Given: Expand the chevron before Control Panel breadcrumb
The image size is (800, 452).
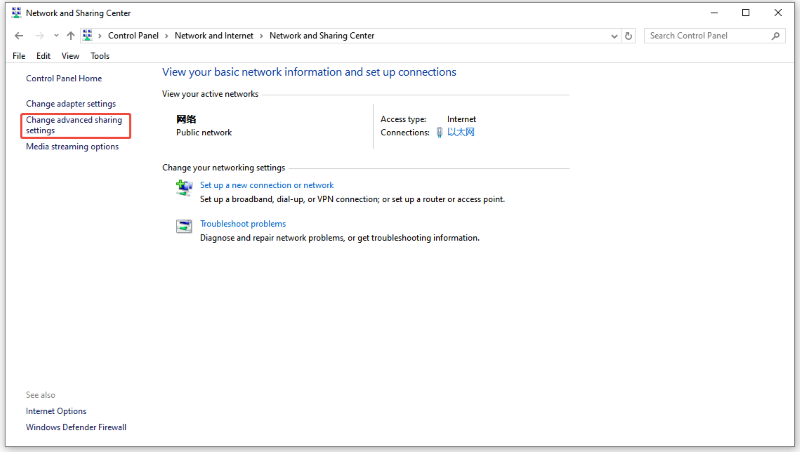Looking at the screenshot, I should (99, 36).
